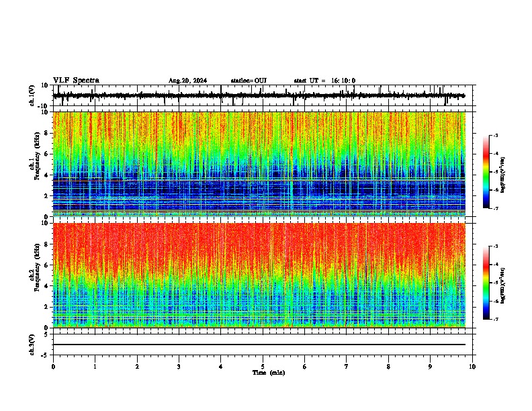Click the ch.1 colorbar log(PSD) label

tap(503, 175)
